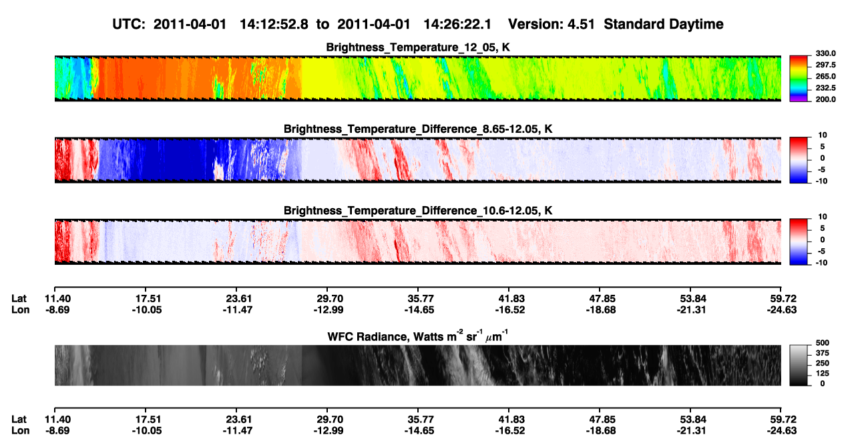
Task: Click the 'Lat' label on the axis below WFC Radiance
Action: (19, 419)
